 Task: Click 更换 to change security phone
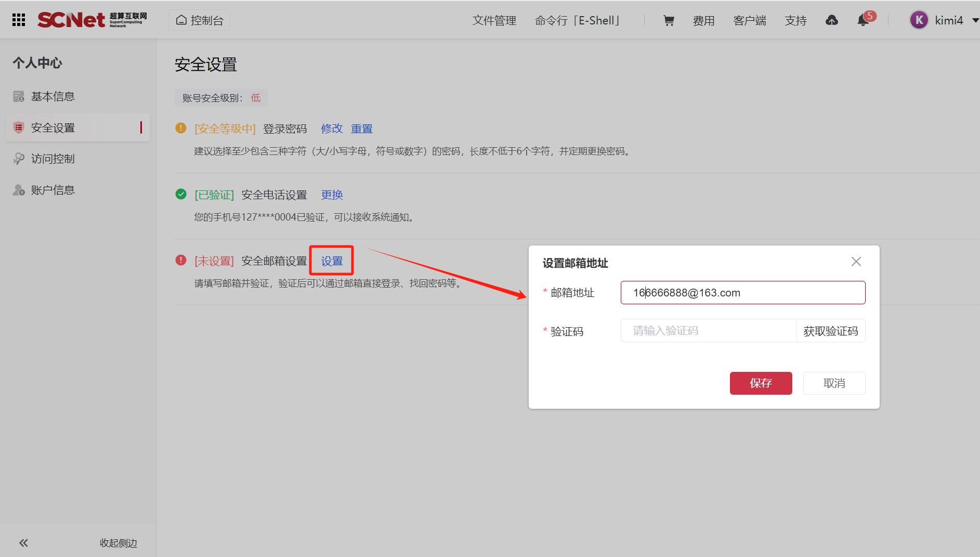(x=332, y=195)
